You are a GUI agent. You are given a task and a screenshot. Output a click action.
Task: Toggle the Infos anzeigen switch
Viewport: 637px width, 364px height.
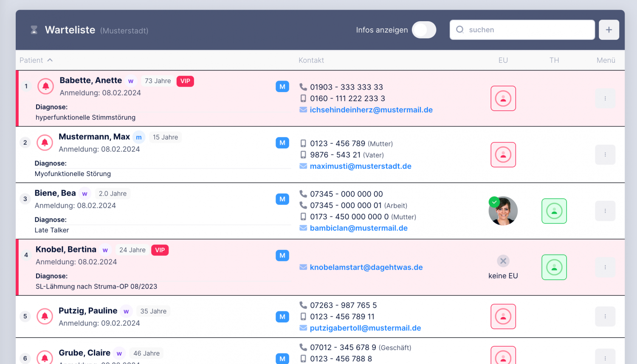(x=424, y=30)
